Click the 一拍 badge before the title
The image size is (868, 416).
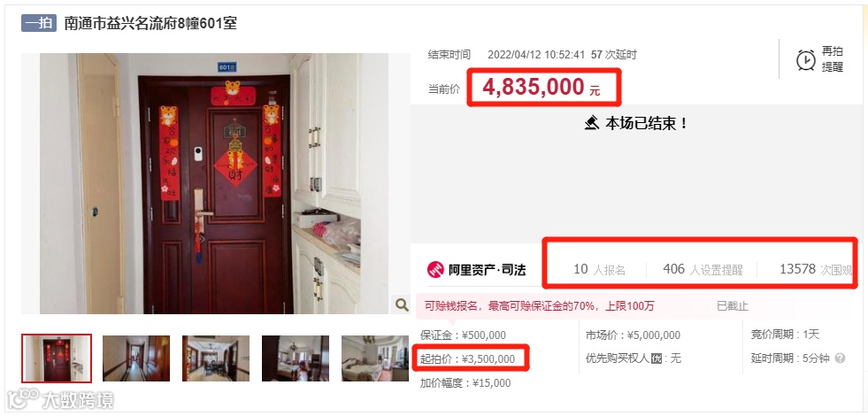(x=39, y=23)
